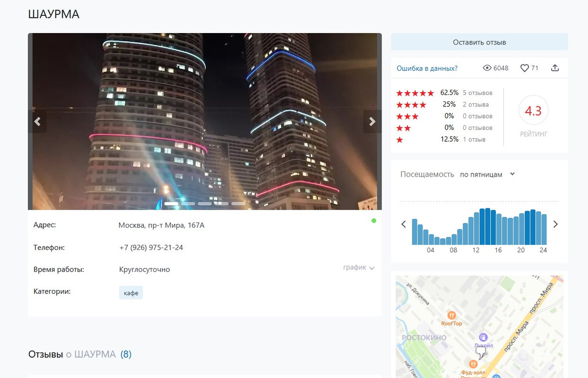Click the кафе category tag

131,293
